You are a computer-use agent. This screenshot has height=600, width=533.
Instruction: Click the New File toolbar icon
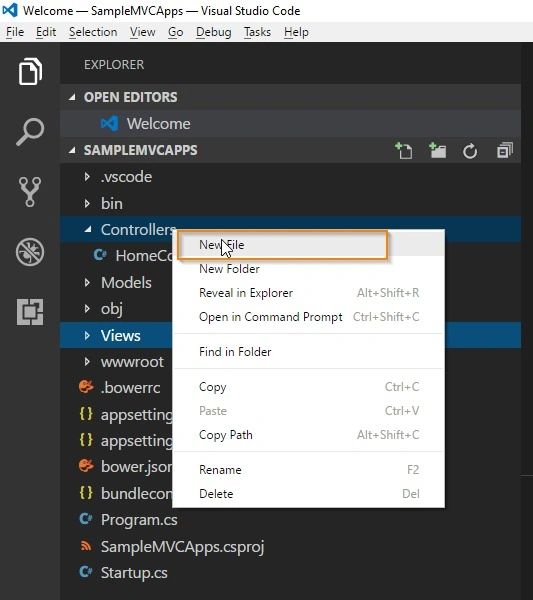pos(404,150)
